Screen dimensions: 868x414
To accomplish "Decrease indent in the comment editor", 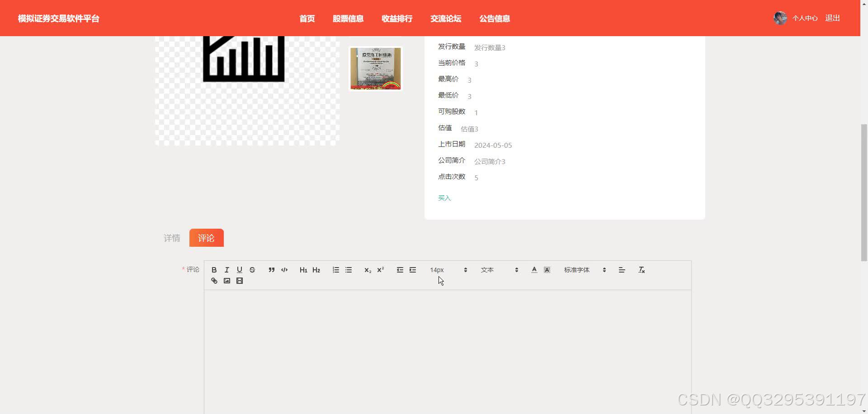I will 400,270.
